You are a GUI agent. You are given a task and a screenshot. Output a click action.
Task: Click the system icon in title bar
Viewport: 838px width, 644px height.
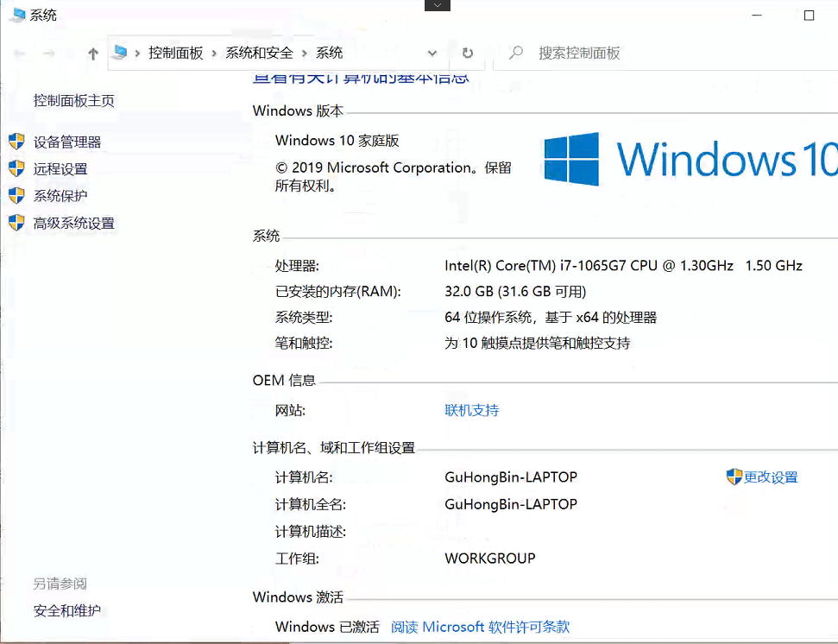(x=17, y=15)
